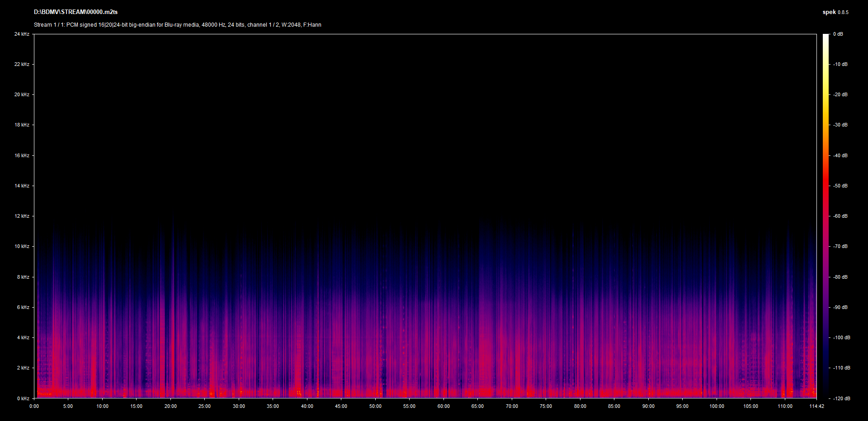Click the -120 dB scale label

coord(841,399)
